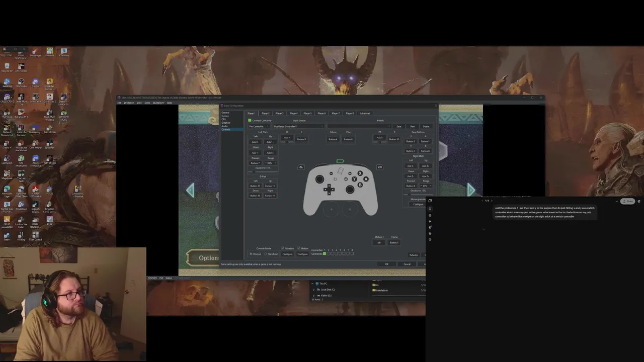
Task: Click the OK button in configuration dialog
Action: tap(387, 264)
